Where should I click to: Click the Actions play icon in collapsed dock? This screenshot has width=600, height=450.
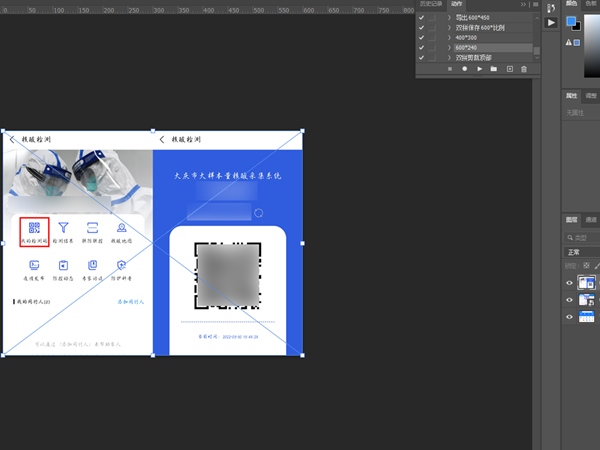(x=551, y=23)
